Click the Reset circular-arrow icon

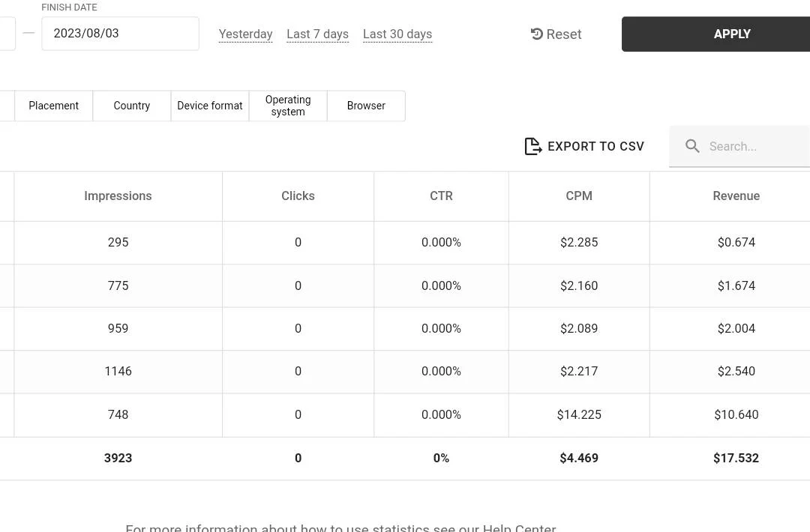tap(537, 34)
